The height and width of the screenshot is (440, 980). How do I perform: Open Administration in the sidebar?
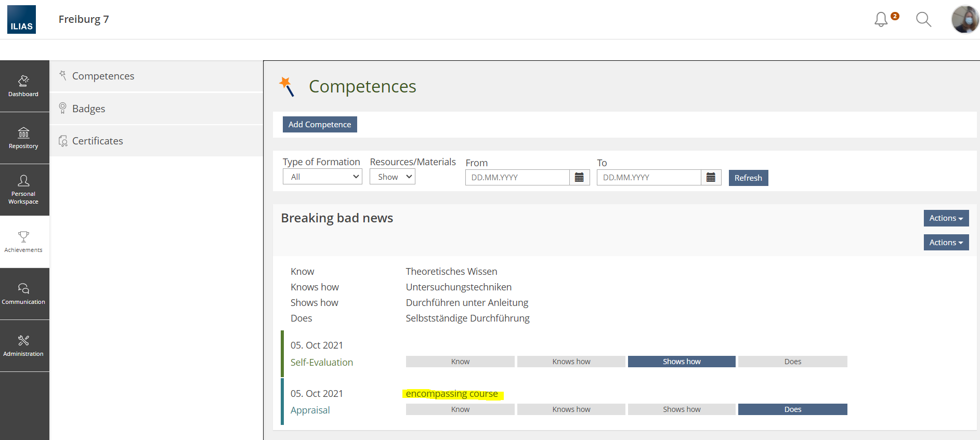point(24,345)
